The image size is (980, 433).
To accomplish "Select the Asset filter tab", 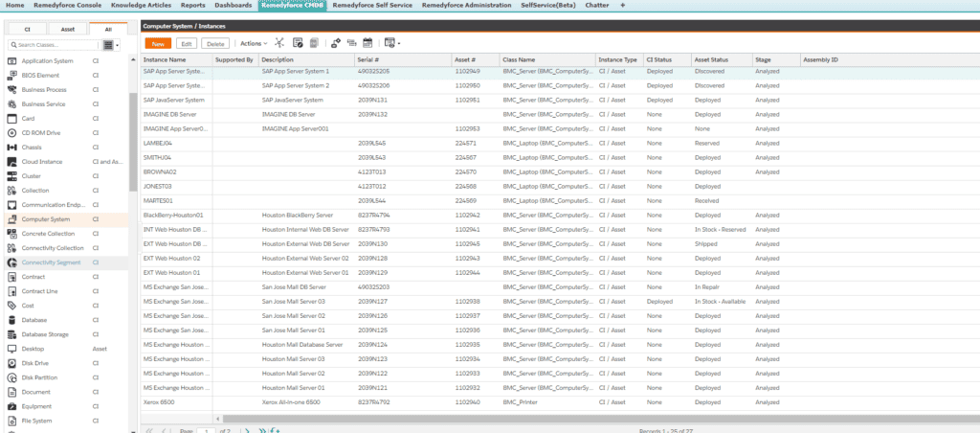I will [68, 29].
